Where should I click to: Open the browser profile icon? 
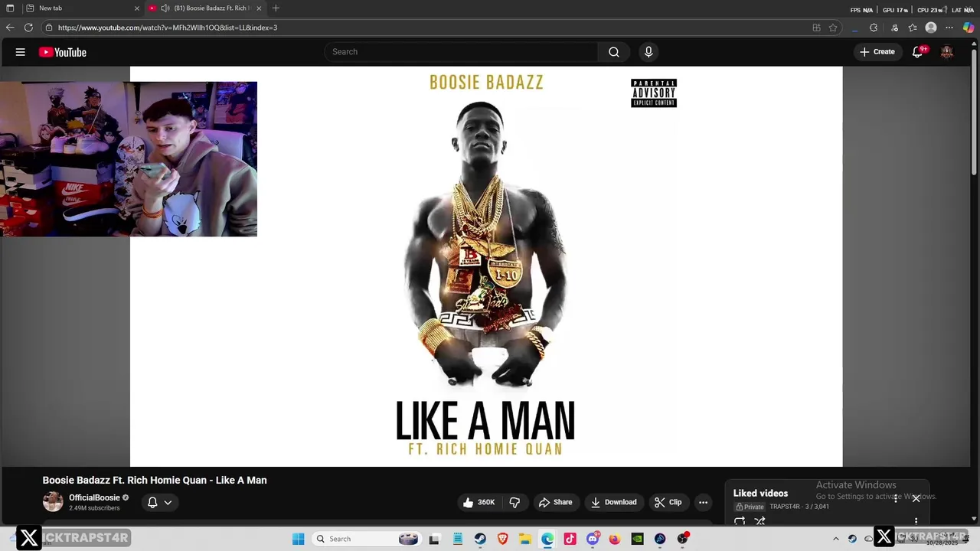coord(931,28)
